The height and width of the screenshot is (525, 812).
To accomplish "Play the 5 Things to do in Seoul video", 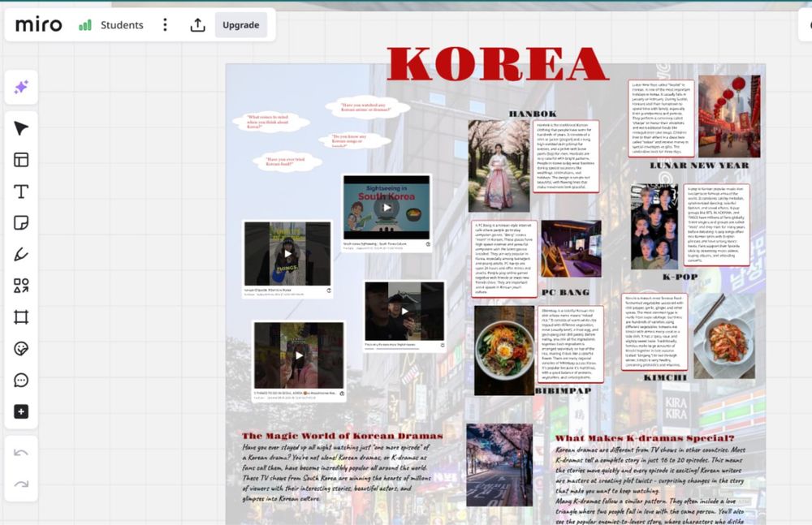I will [x=299, y=355].
